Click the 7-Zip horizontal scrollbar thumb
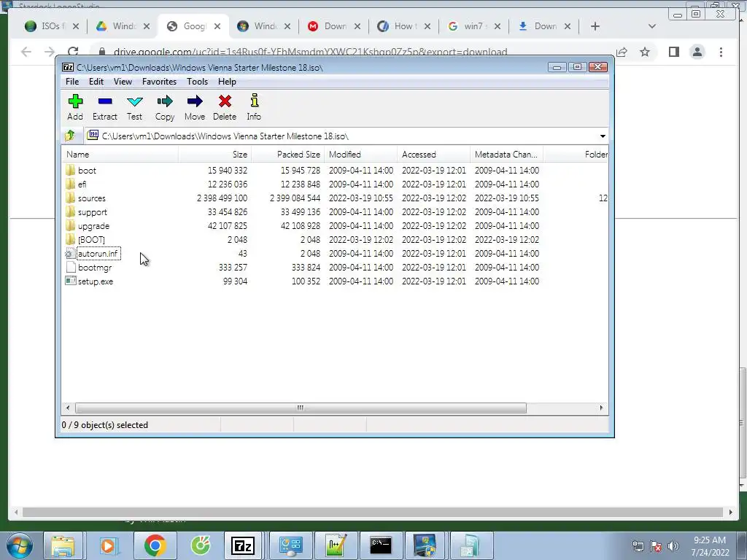 click(301, 408)
